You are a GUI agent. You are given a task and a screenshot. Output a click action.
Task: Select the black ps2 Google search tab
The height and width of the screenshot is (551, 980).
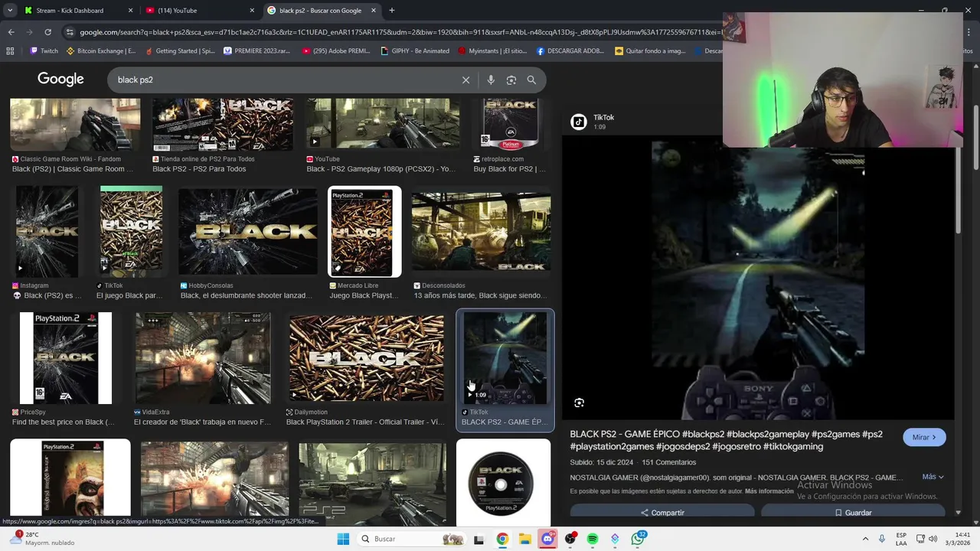coord(322,11)
